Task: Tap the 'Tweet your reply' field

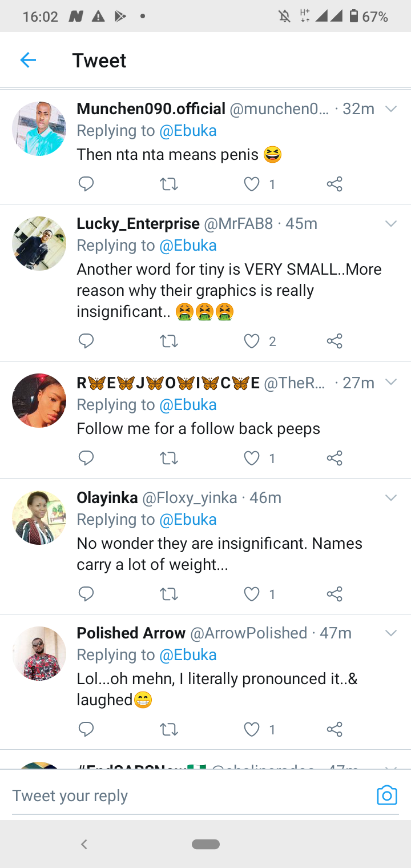Action: (x=188, y=795)
